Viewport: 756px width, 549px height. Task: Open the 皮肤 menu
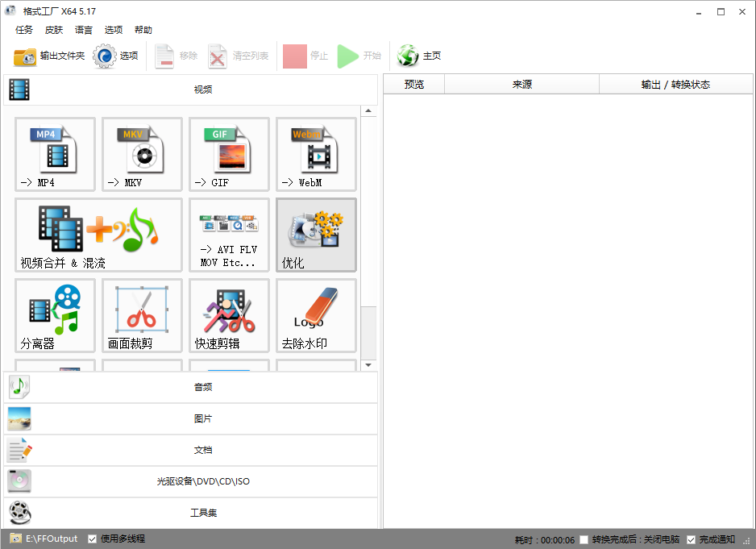click(x=54, y=30)
